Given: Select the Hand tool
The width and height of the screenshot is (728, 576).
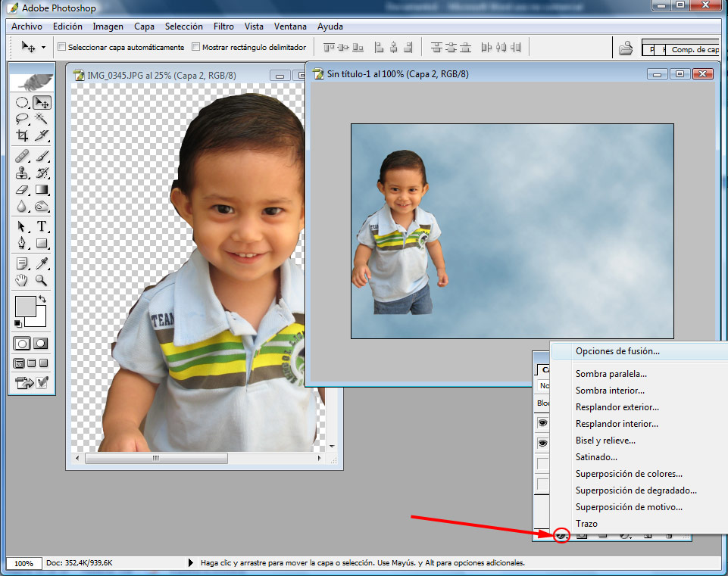Looking at the screenshot, I should point(22,280).
